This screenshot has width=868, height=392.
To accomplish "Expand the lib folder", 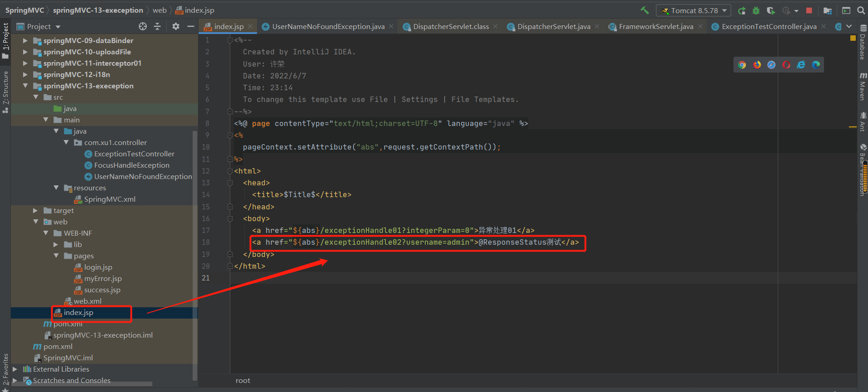I will point(56,244).
